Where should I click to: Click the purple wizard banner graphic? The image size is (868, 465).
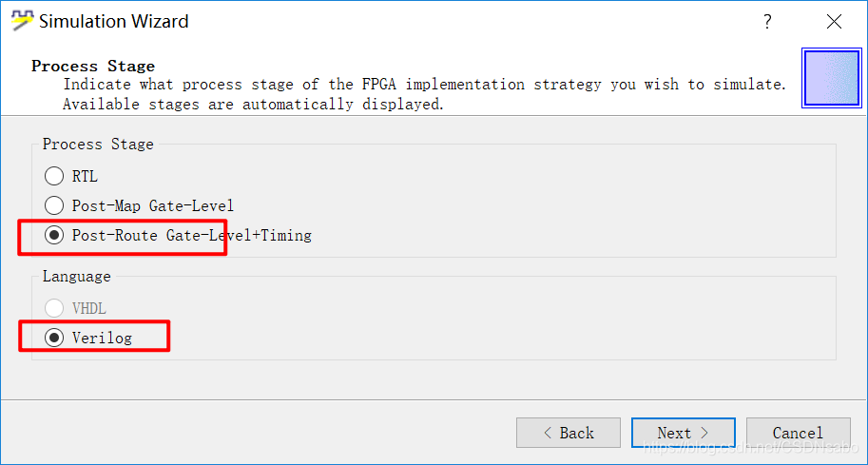click(832, 78)
